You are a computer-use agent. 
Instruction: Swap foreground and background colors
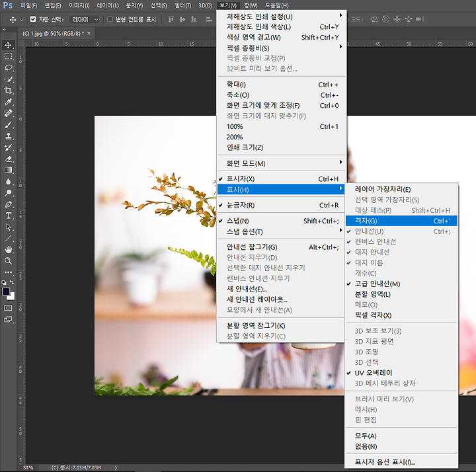coord(12,282)
